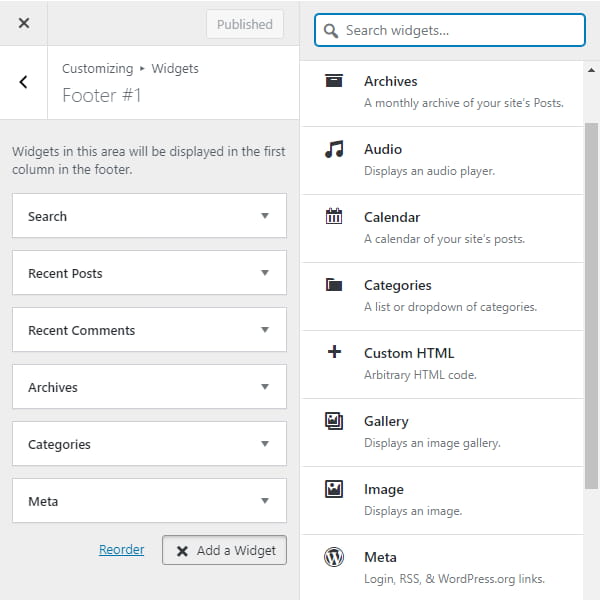Image resolution: width=600 pixels, height=600 pixels.
Task: Expand the Meta widget in Footer #1
Action: coord(265,501)
